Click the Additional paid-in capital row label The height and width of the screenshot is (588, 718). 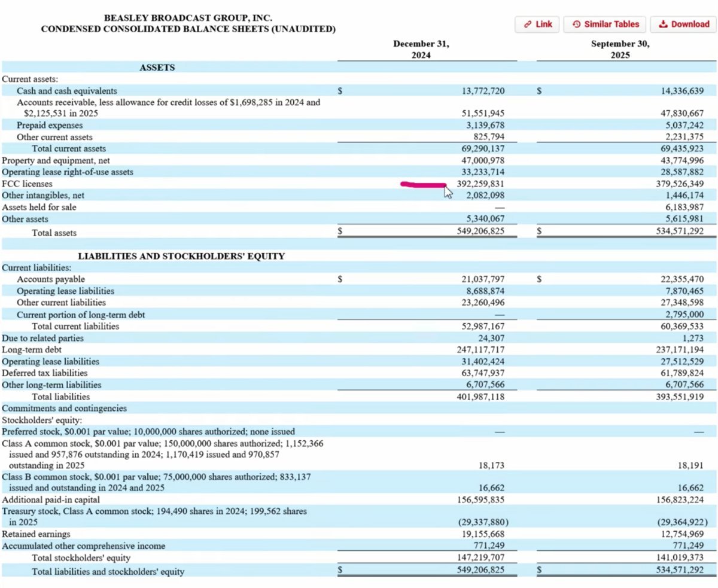51,499
